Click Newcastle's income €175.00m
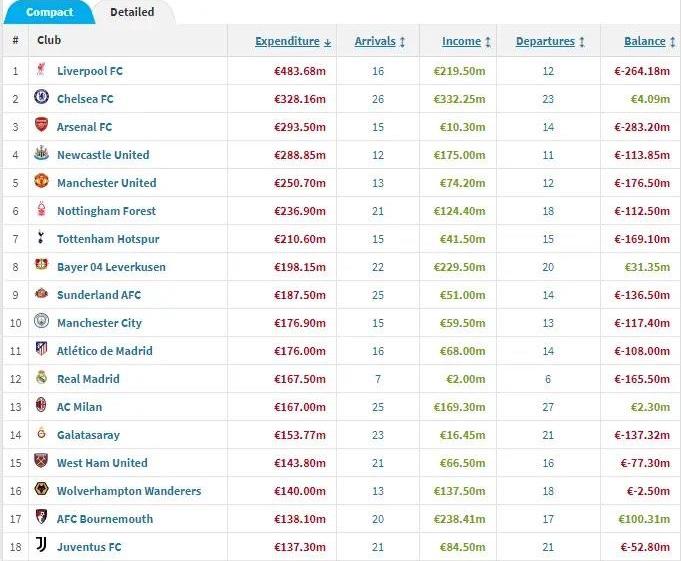 (460, 155)
